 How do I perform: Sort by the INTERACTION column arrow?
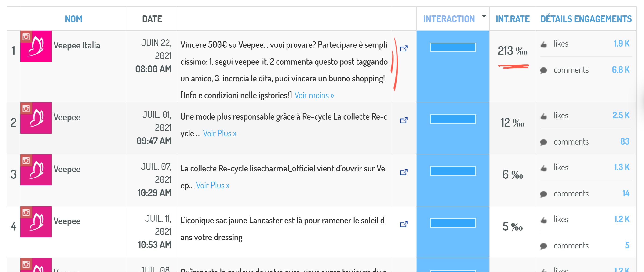coord(484,16)
